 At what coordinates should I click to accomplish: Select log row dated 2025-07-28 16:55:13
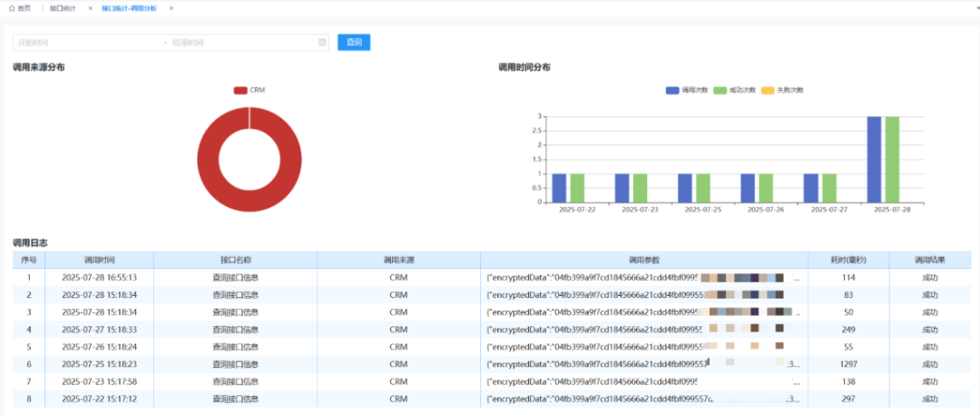(99, 278)
